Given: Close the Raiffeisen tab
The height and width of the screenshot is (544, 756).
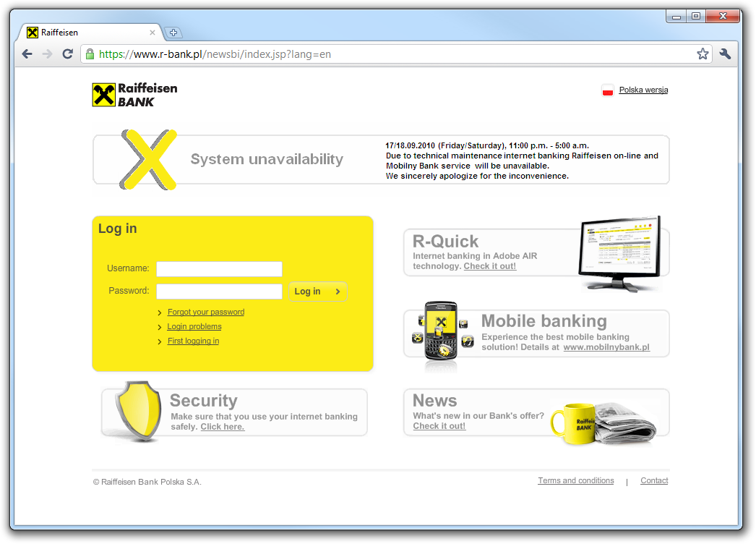Looking at the screenshot, I should [153, 33].
